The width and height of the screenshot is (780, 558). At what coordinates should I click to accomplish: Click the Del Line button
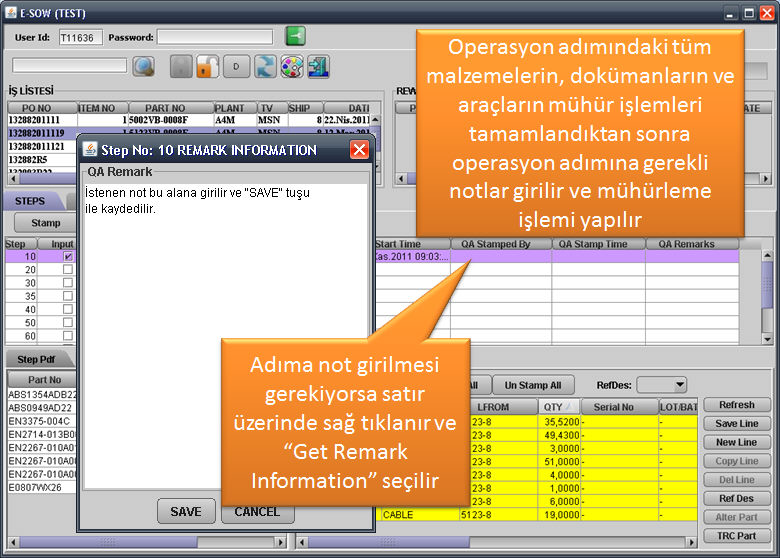point(737,480)
